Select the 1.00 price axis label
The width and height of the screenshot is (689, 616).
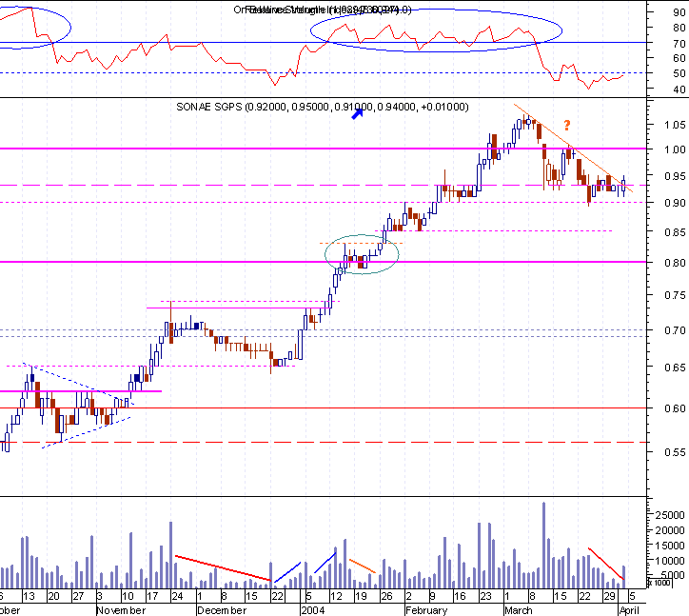coord(675,149)
